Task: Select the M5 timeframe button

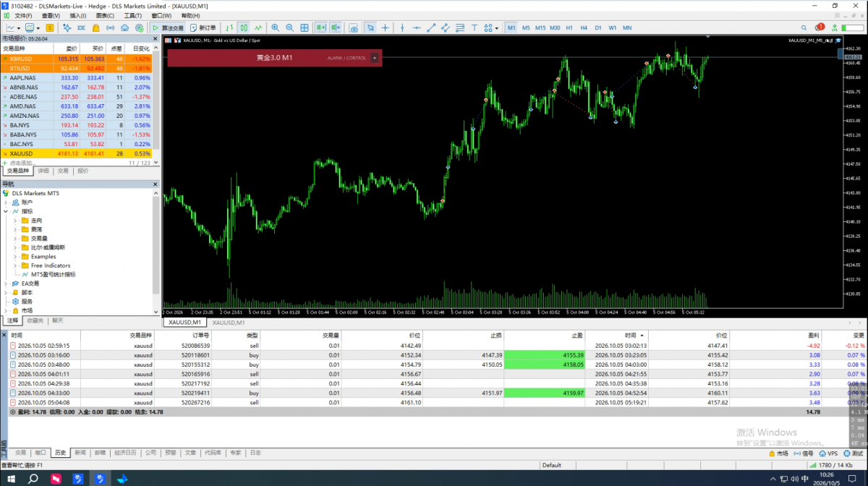Action: click(x=526, y=27)
